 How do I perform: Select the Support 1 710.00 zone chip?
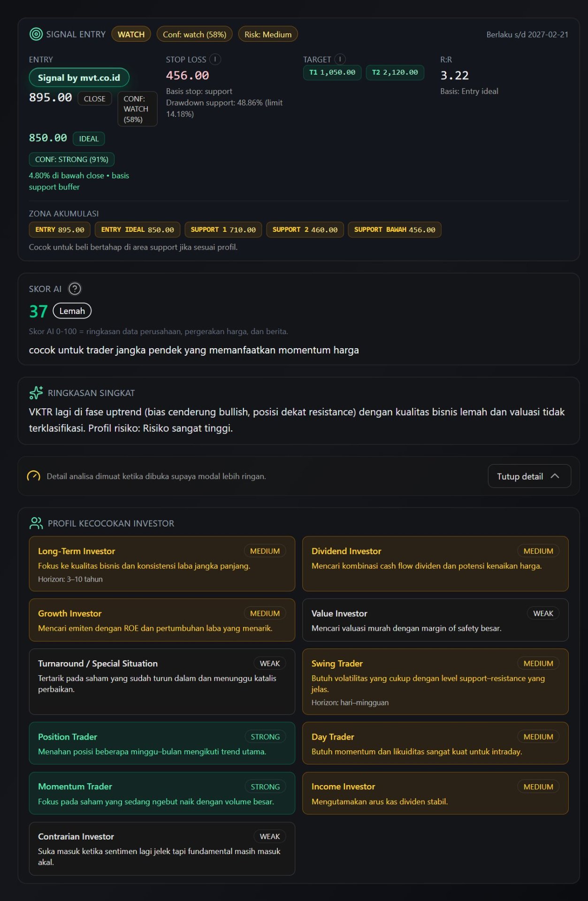[x=223, y=229]
